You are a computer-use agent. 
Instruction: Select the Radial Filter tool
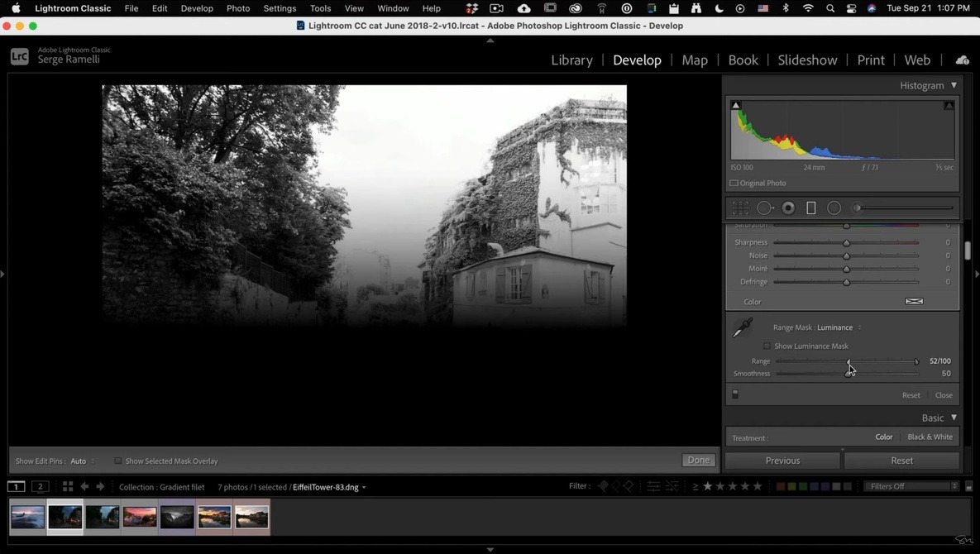point(834,208)
